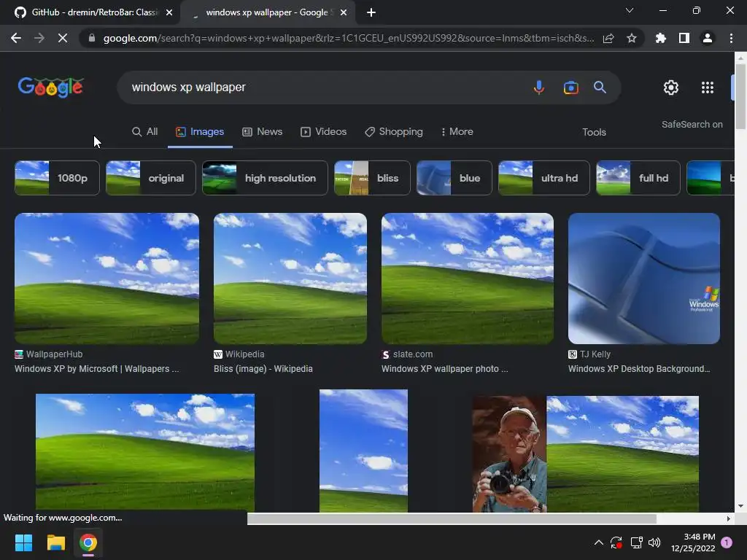Start voice search with the microphone icon
Image resolution: width=747 pixels, height=560 pixels.
pyautogui.click(x=539, y=87)
